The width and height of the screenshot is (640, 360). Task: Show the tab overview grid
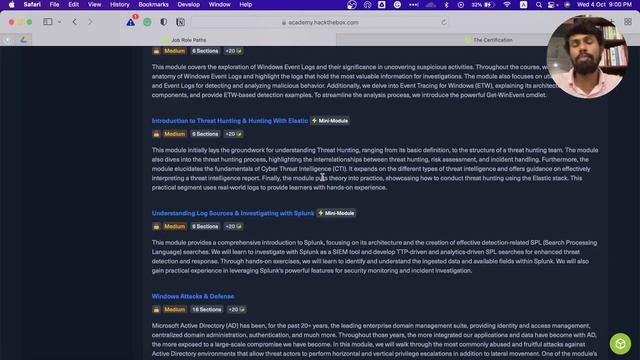[x=628, y=22]
